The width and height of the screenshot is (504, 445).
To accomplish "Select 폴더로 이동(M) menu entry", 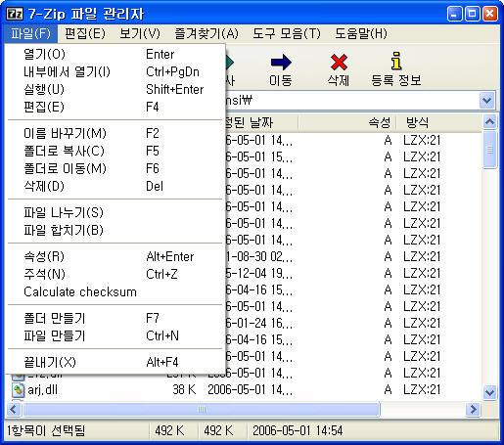I will pos(115,168).
